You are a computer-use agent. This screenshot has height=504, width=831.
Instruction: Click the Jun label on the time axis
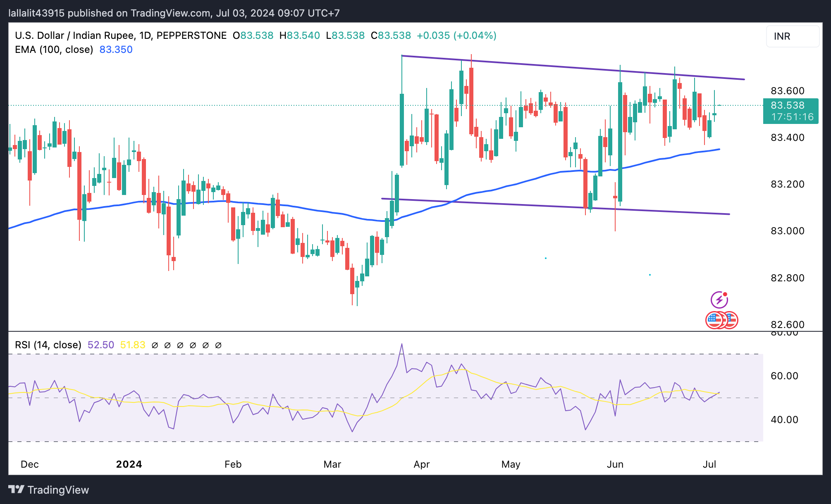coord(615,464)
